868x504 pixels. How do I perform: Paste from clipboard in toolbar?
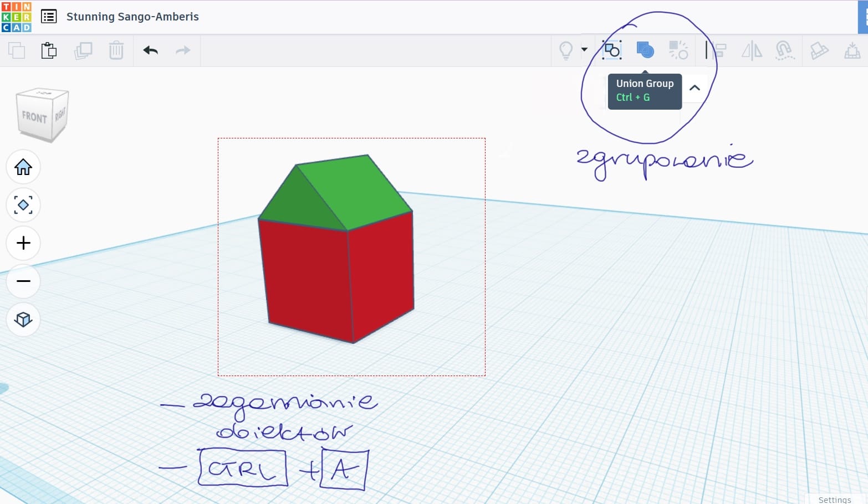49,50
